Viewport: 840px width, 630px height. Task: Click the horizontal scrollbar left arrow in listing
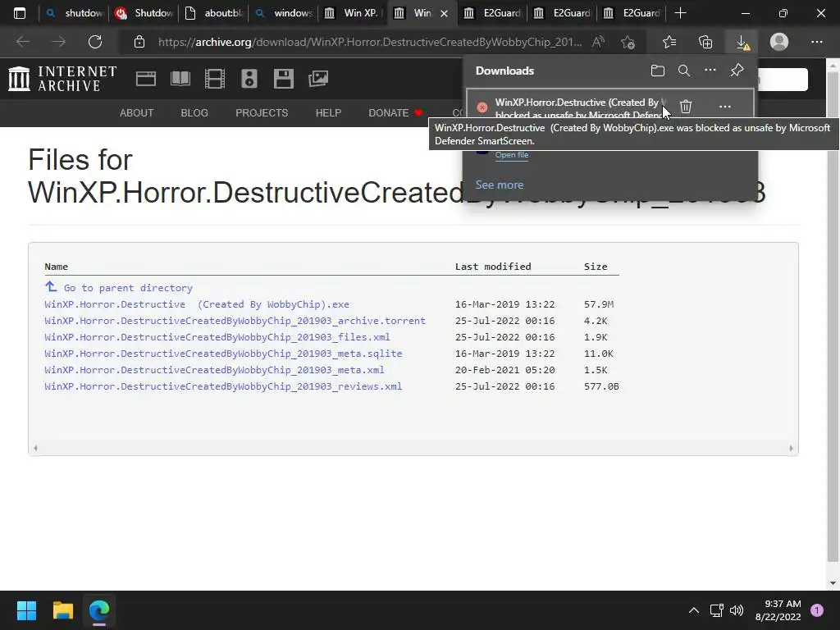(x=35, y=448)
